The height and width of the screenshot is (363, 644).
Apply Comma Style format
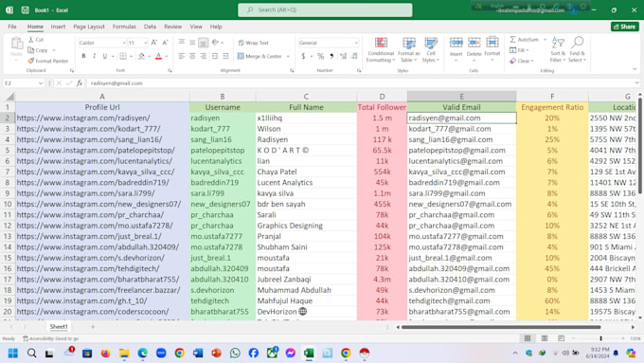click(331, 56)
